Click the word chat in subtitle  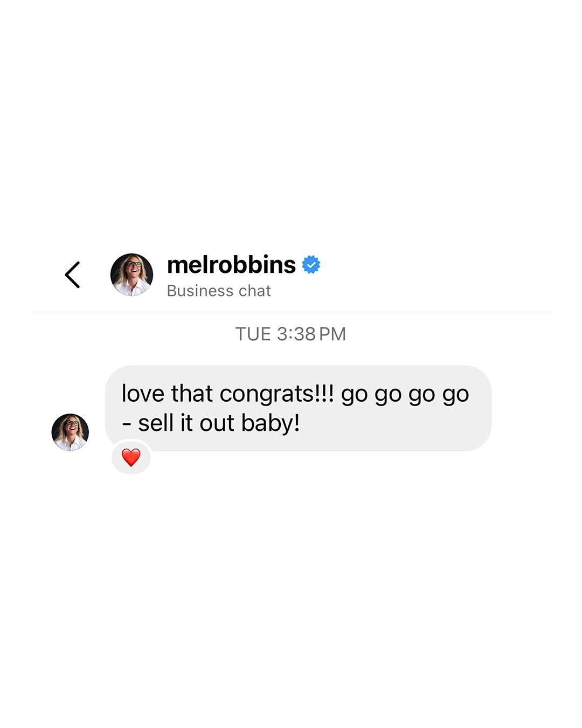[x=255, y=291]
